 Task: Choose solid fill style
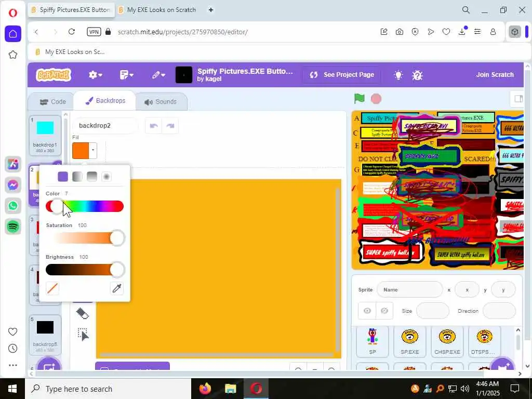tap(63, 177)
